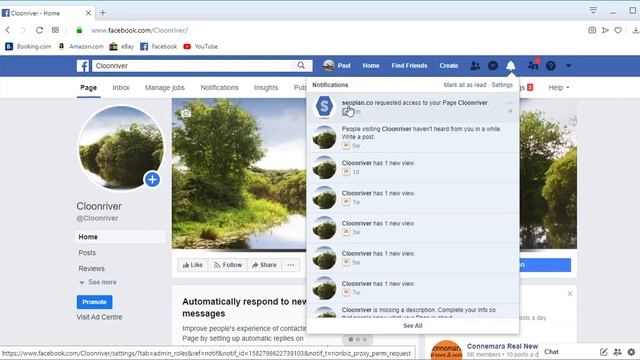Close the Cloonriver - Home tab
Image resolution: width=640 pixels, height=360 pixels.
(88, 13)
